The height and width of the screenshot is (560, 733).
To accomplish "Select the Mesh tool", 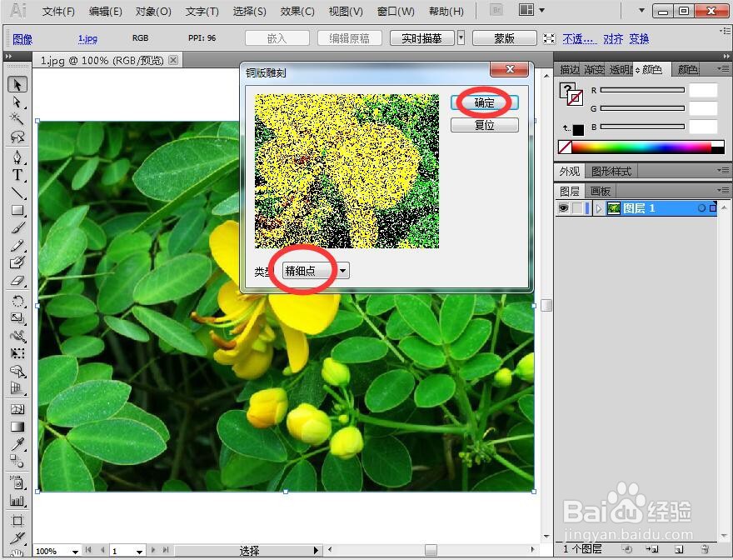I will click(17, 409).
